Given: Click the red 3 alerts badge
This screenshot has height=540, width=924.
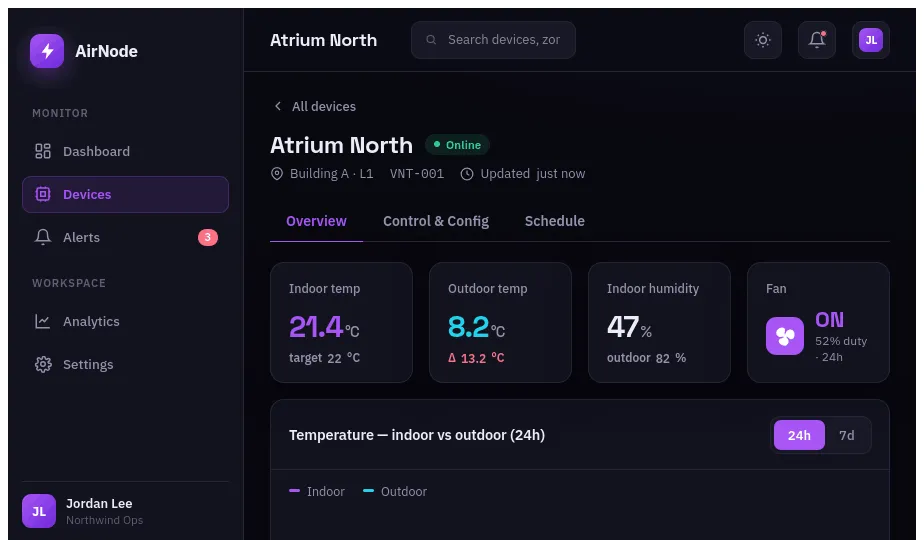Looking at the screenshot, I should (x=207, y=237).
